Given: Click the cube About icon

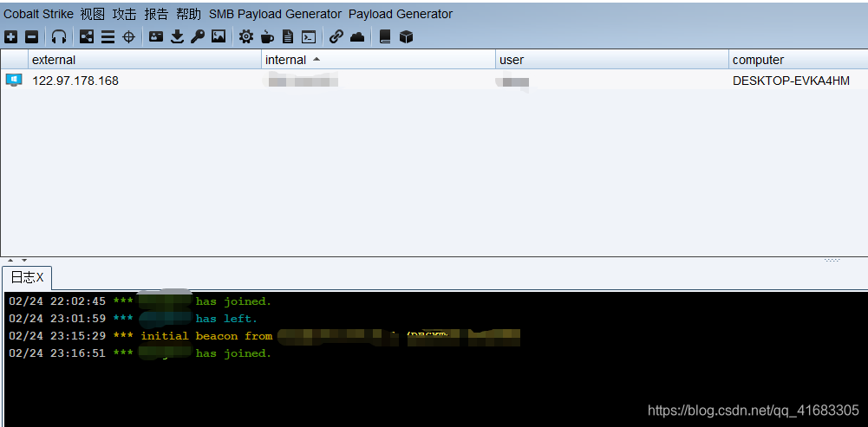Looking at the screenshot, I should tap(407, 37).
